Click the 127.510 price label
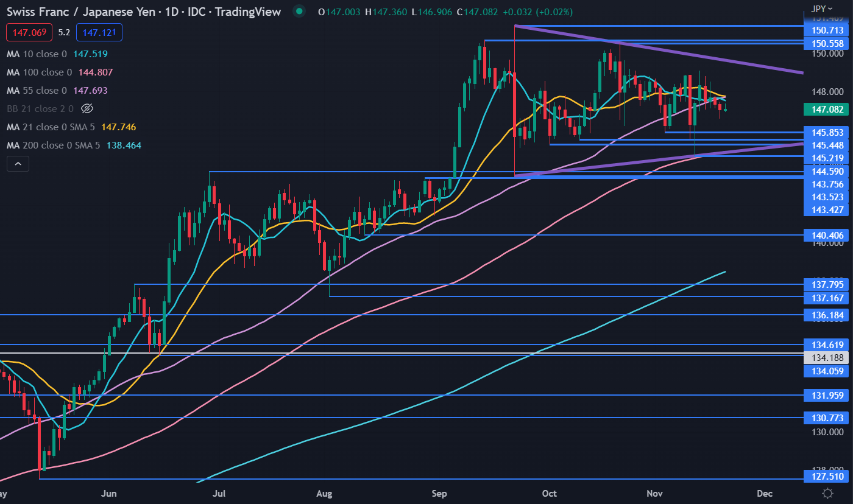Image resolution: width=853 pixels, height=504 pixels. (827, 478)
